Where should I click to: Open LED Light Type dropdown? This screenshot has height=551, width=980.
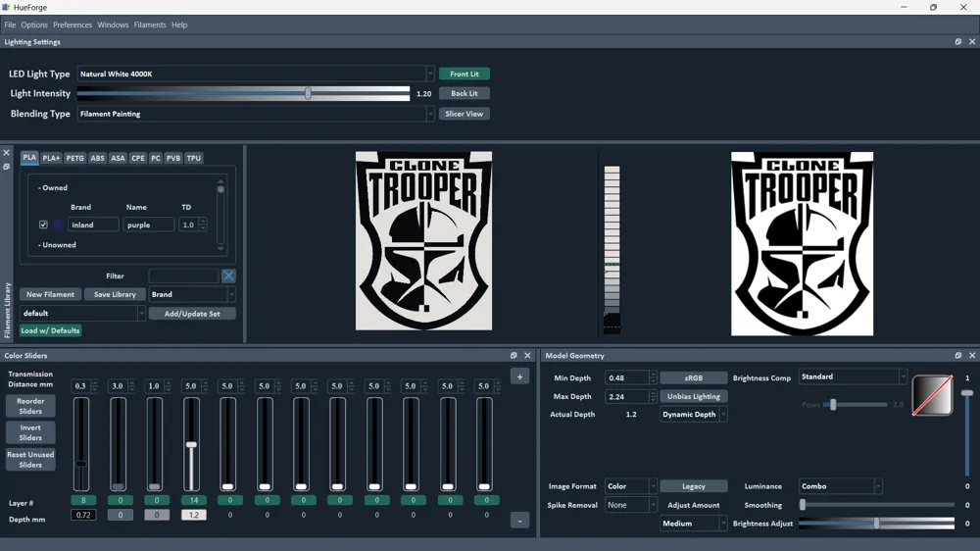coord(255,74)
